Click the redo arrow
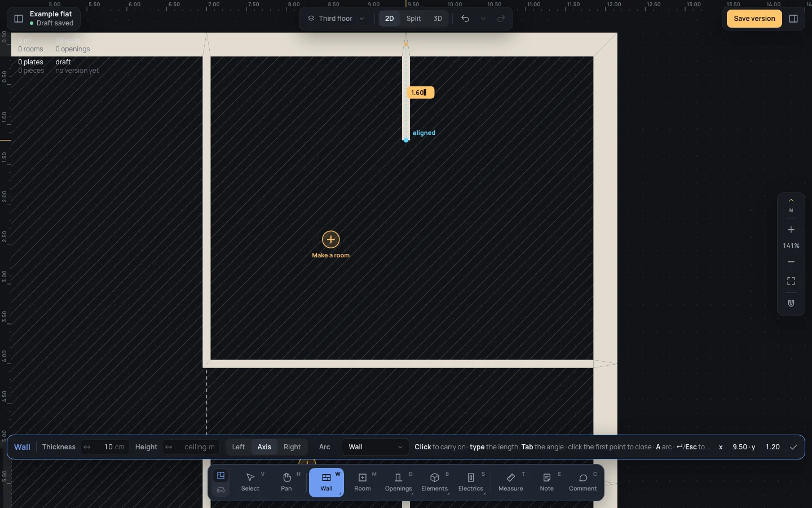The width and height of the screenshot is (812, 508). [501, 19]
